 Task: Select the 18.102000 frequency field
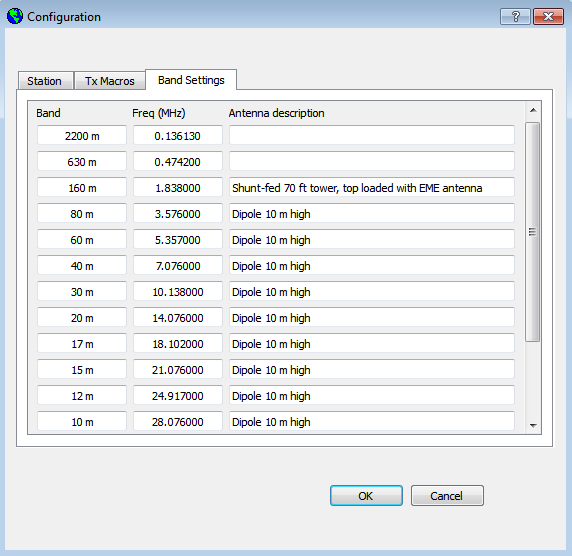(x=178, y=343)
